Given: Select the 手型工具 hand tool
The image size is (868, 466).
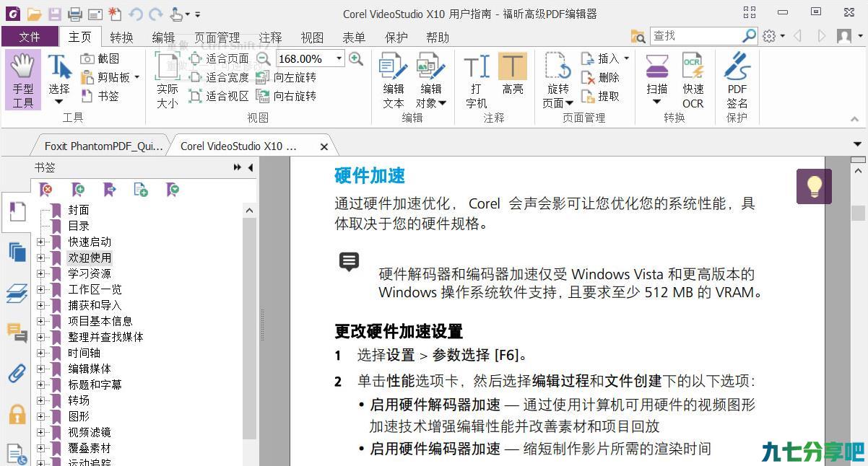Looking at the screenshot, I should pyautogui.click(x=23, y=79).
